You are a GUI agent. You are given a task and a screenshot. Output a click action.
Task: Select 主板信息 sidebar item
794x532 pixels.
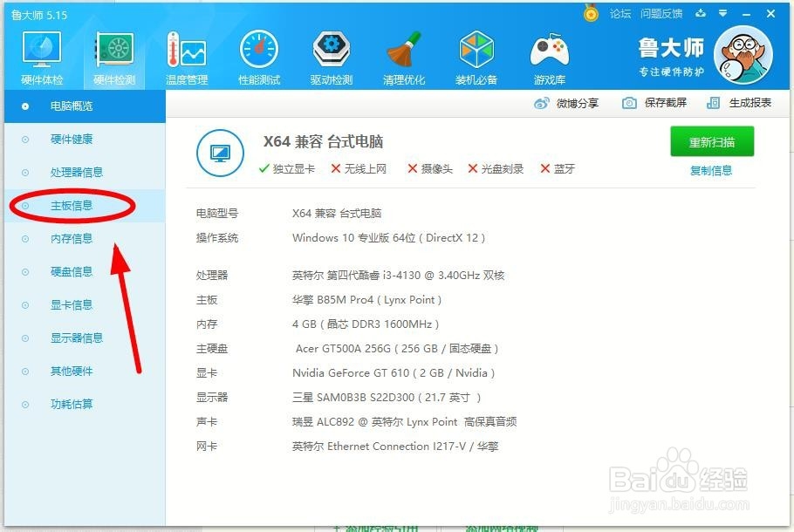point(86,206)
